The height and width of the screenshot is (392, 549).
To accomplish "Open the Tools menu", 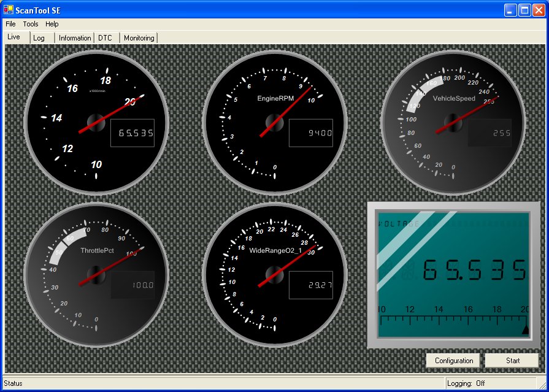I will (31, 24).
